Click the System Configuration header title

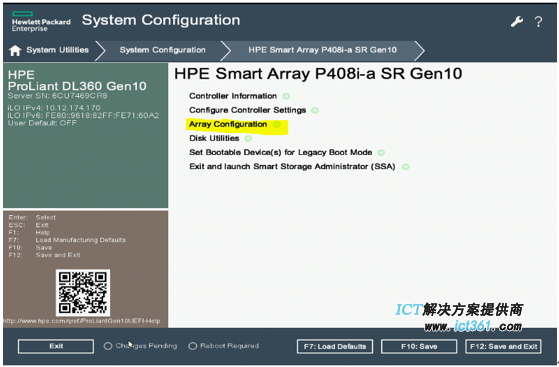pos(161,20)
